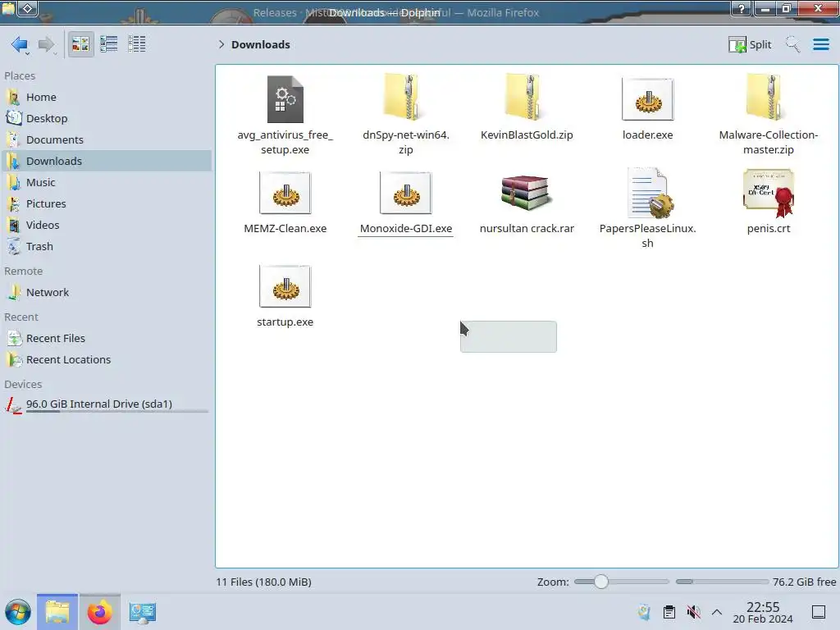Select 96.0 GiB Internal Drive (sda1)
The height and width of the screenshot is (630, 840).
point(106,404)
